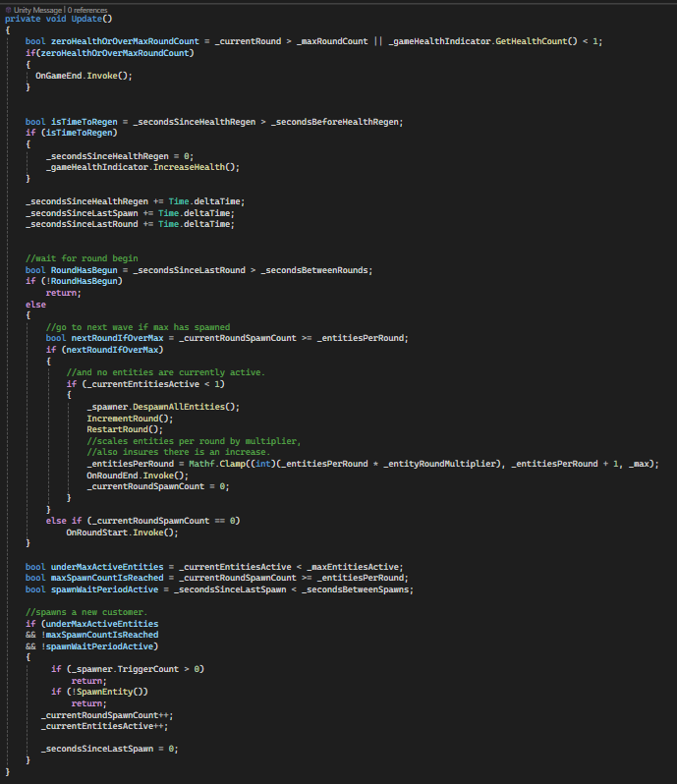Viewport: 677px width, 784px height.
Task: Click "_entityRoundMultiplier" in the Mathf.Clamp line
Action: tap(439, 464)
